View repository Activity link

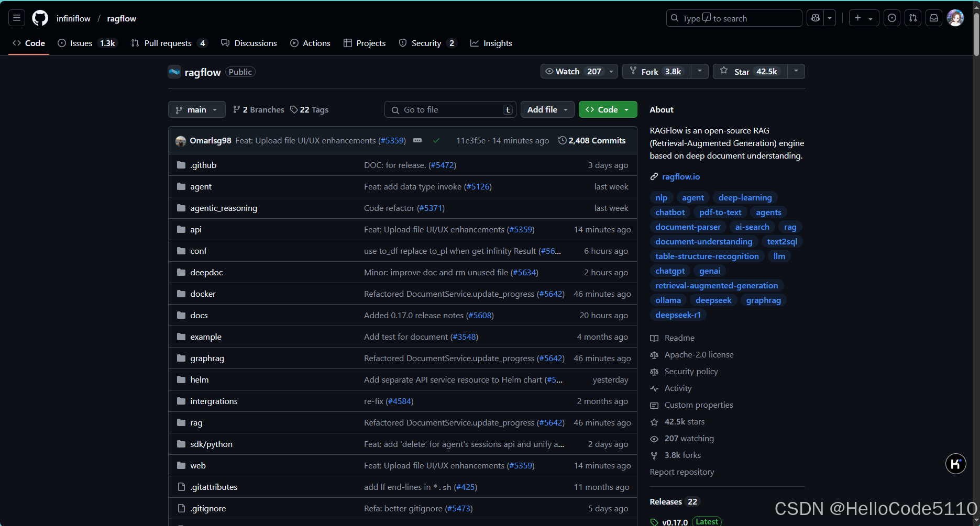(678, 388)
